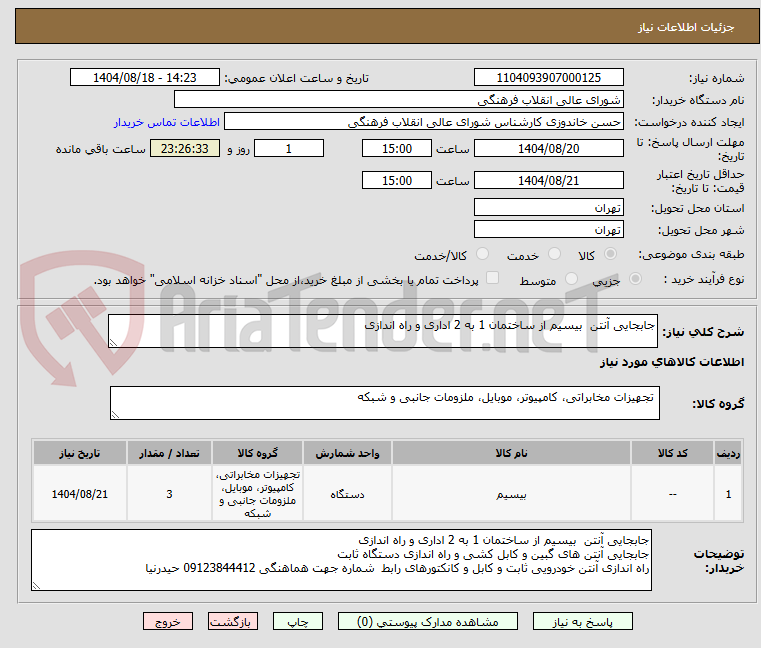Click the remaining days field showing 1
The image size is (761, 648).
click(289, 149)
